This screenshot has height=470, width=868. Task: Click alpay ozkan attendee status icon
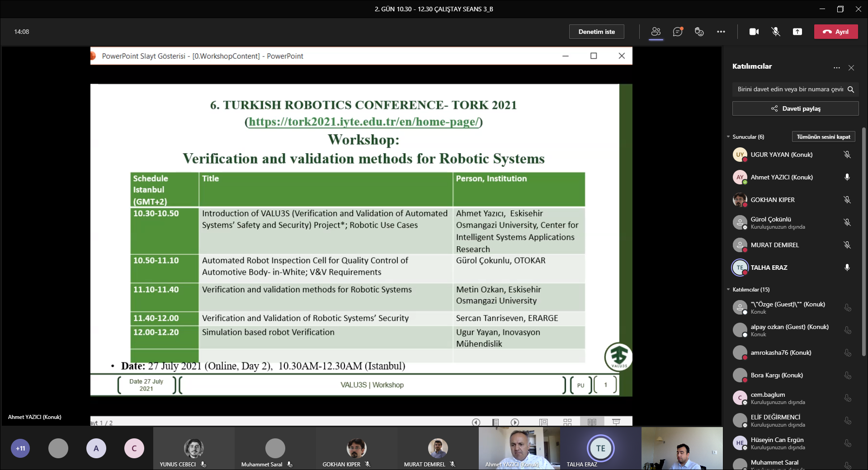pos(848,330)
